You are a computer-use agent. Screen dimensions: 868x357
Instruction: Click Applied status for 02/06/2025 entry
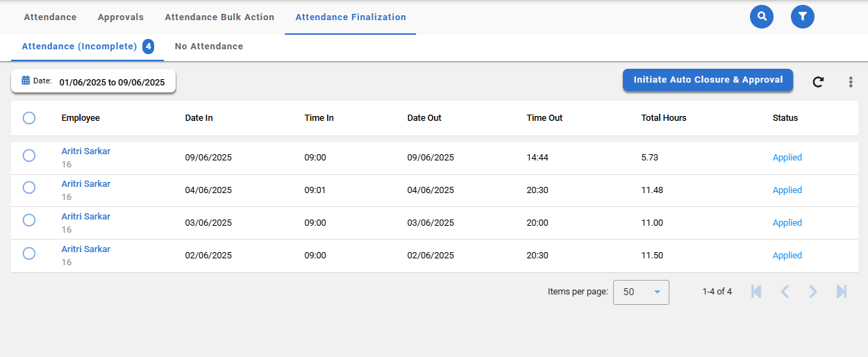click(x=787, y=256)
